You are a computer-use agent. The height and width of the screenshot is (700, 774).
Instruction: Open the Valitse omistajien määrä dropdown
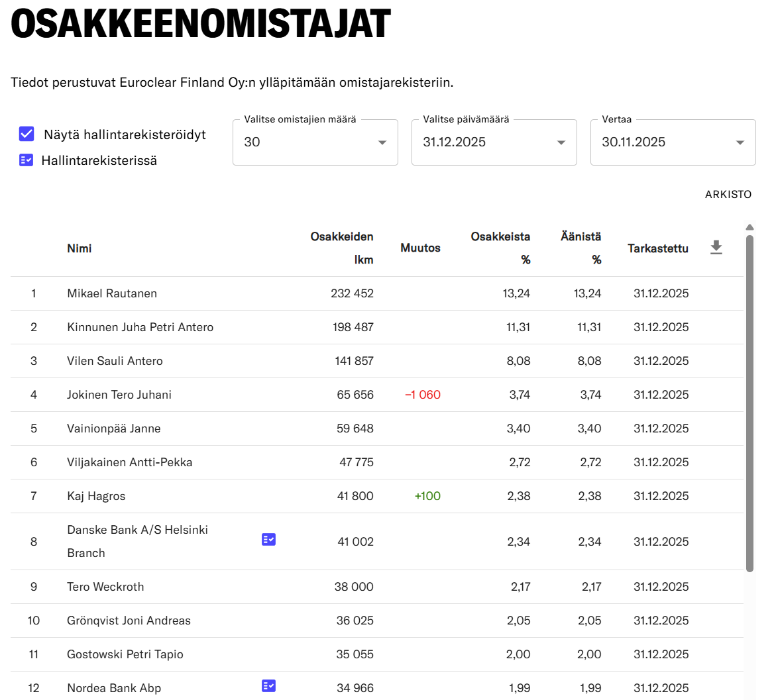pos(315,142)
